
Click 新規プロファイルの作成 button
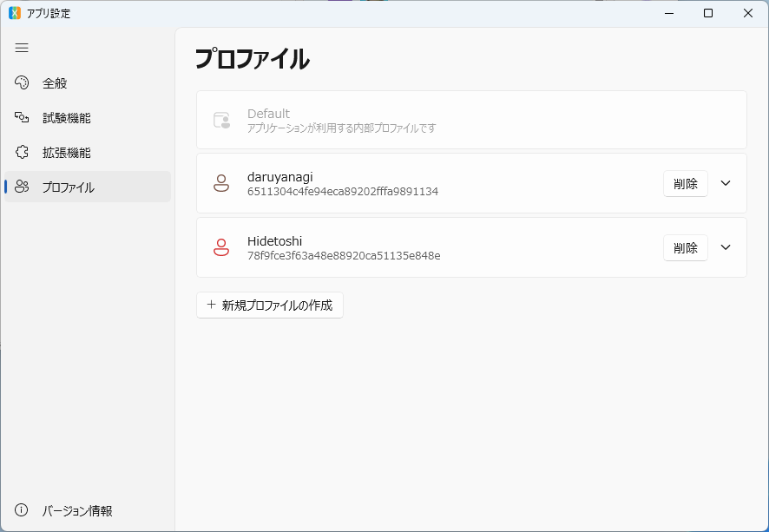coord(270,305)
